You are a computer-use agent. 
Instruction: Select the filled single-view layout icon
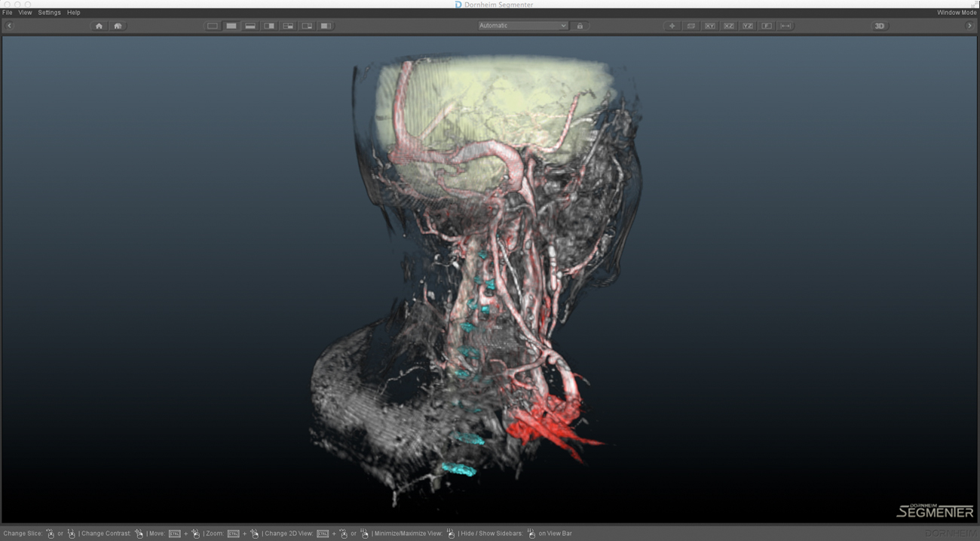(231, 26)
